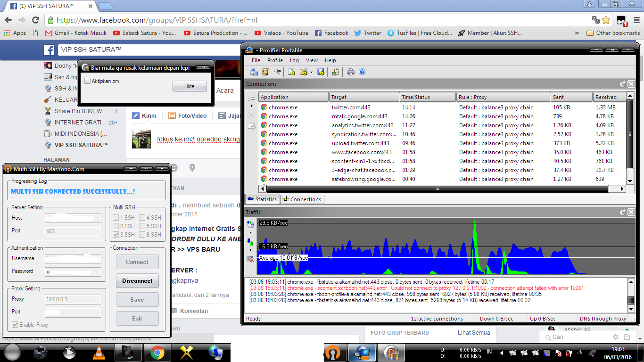Toggle the 4 SSH checkbox
Image resolution: width=644 pixels, height=362 pixels.
click(142, 218)
